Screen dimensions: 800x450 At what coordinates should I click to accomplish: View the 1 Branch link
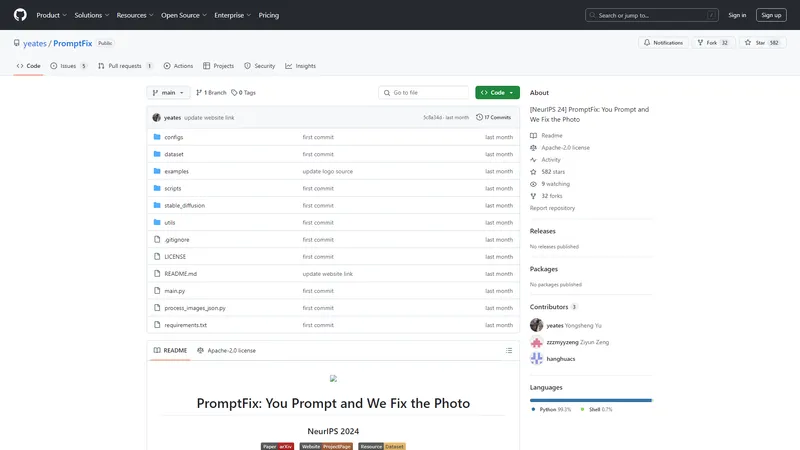(211, 92)
